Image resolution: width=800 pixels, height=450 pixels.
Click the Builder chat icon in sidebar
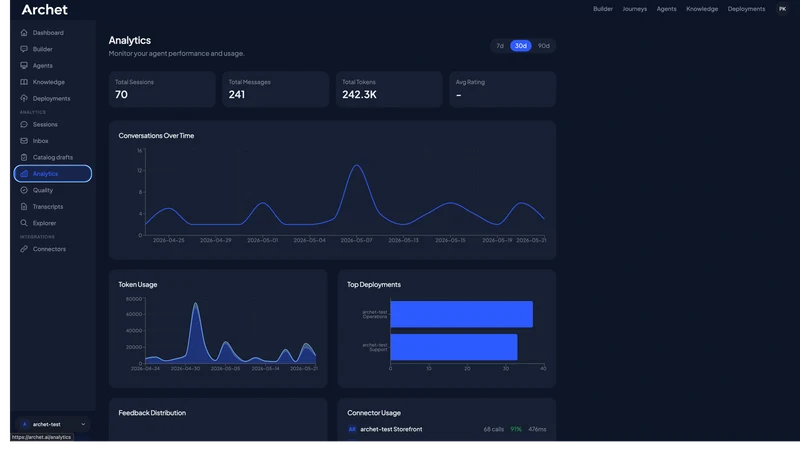24,49
